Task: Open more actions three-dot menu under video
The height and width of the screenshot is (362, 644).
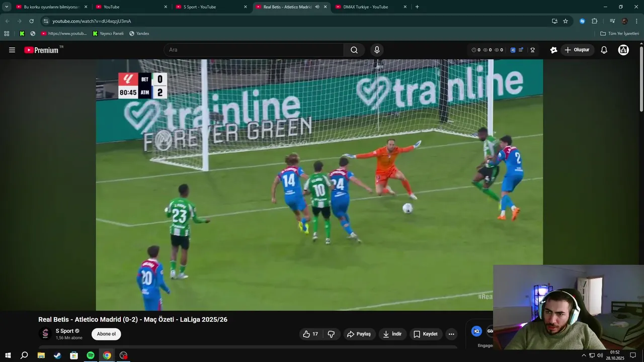Action: coord(451,334)
